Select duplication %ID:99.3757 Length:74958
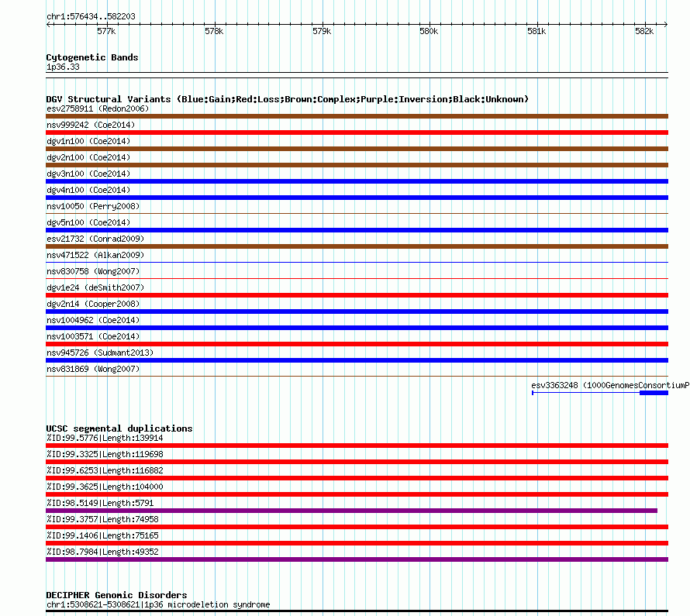690x616 pixels. (x=102, y=519)
